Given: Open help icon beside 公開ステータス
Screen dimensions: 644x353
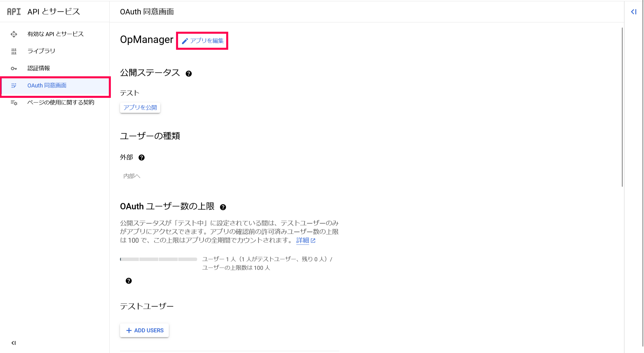Looking at the screenshot, I should click(x=189, y=73).
